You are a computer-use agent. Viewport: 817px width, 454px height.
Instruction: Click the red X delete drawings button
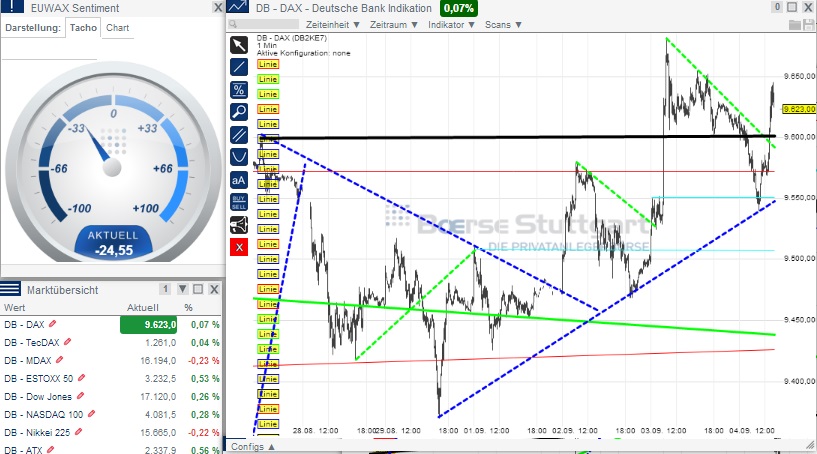click(x=239, y=247)
